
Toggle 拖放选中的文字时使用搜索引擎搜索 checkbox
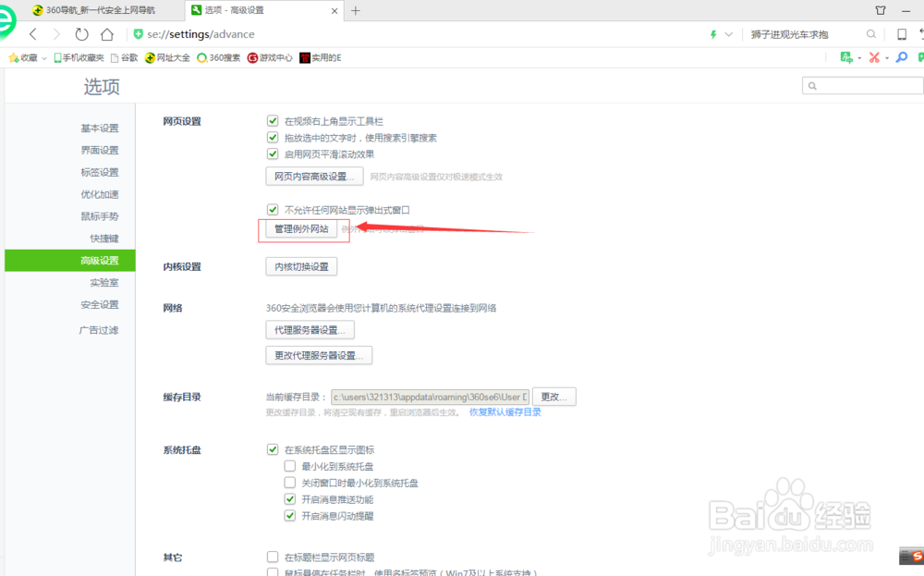pyautogui.click(x=273, y=138)
